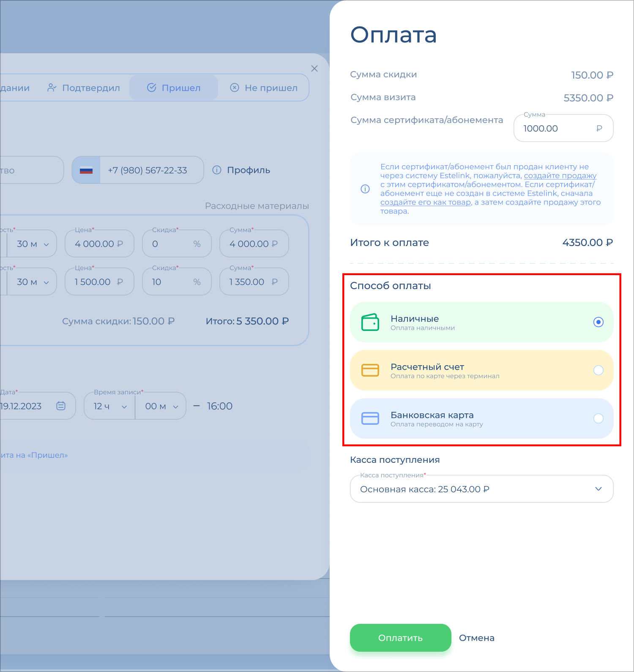Screen dimensions: 634x672
Task: Click the Сумма field showing 4 000.00
Action: [254, 243]
